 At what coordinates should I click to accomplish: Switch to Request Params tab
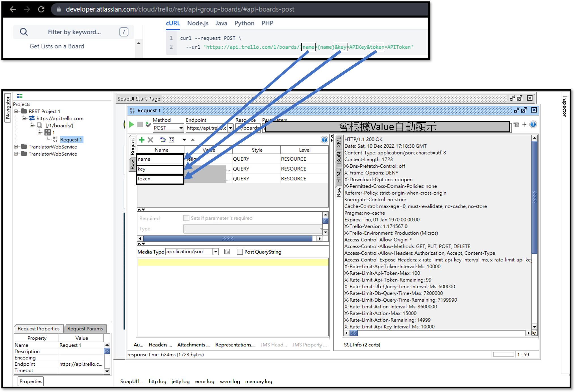pos(85,329)
